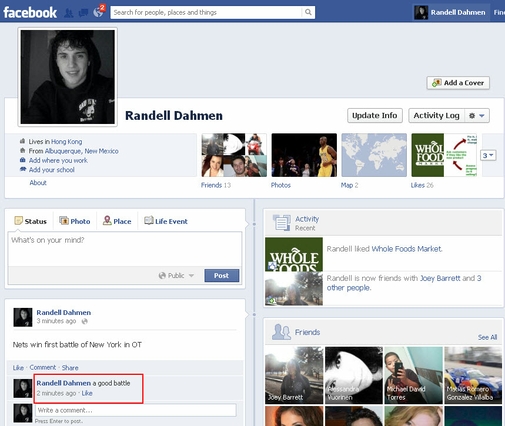Open Joey Barrett friend thumbnail
The image size is (505, 426).
click(x=294, y=375)
